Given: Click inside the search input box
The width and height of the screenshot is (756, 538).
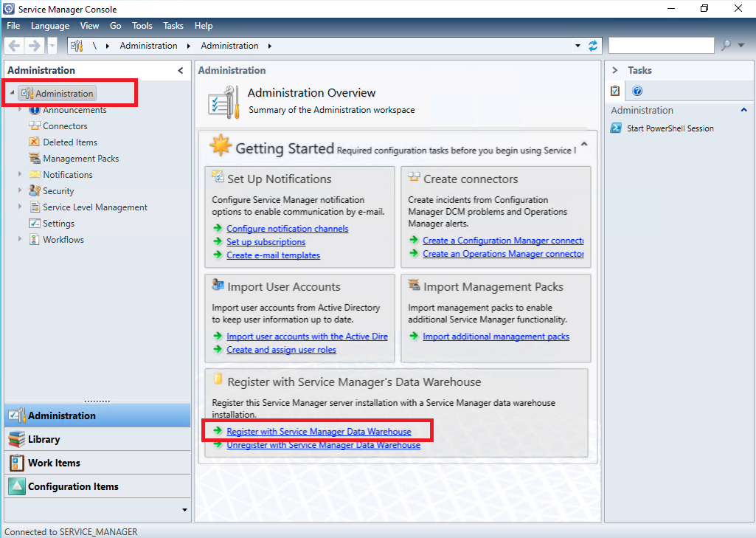Looking at the screenshot, I should click(660, 46).
